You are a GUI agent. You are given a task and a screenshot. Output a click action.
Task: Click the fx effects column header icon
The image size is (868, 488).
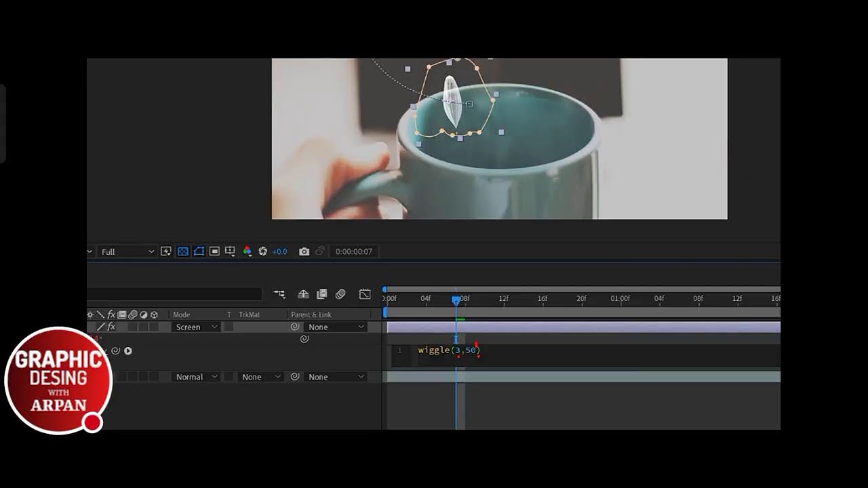pos(111,314)
